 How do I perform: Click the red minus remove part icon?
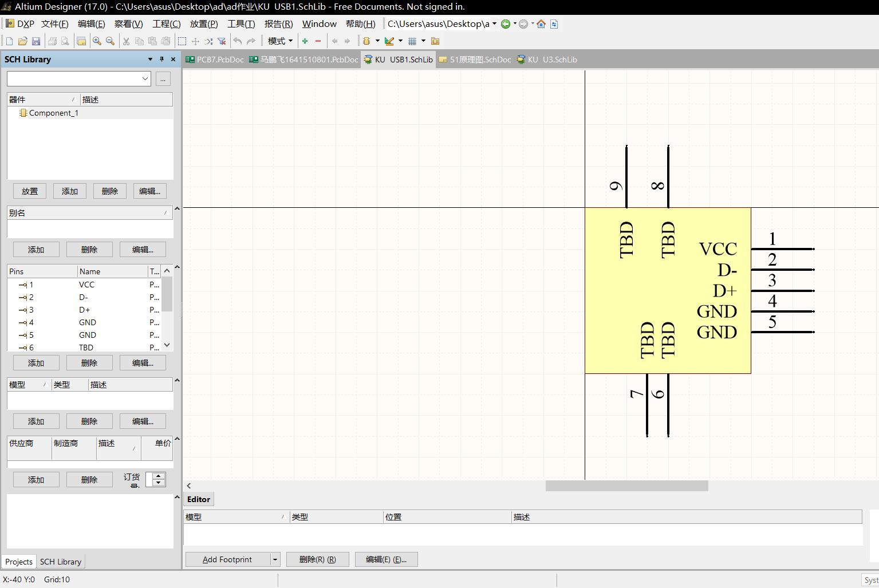coord(318,41)
